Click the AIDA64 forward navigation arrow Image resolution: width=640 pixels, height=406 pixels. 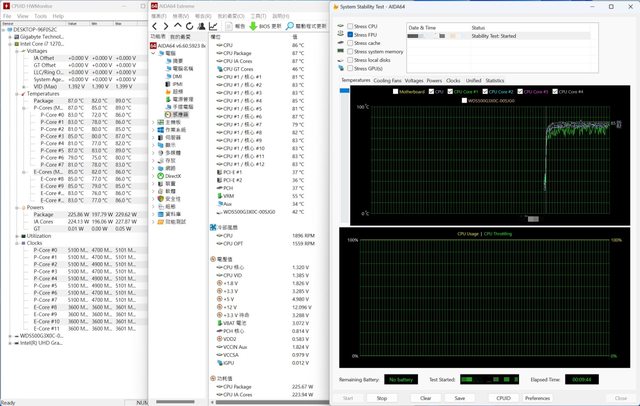164,25
